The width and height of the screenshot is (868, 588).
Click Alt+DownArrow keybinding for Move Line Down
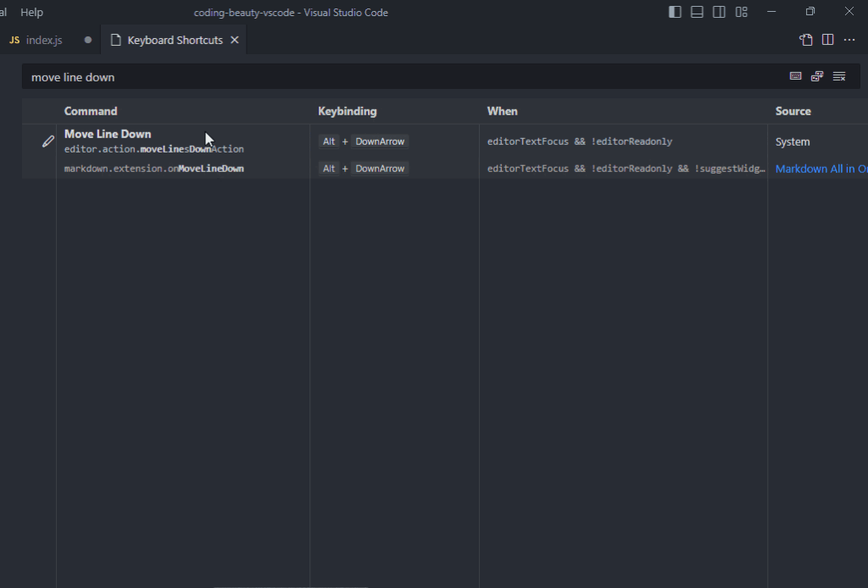tap(364, 141)
